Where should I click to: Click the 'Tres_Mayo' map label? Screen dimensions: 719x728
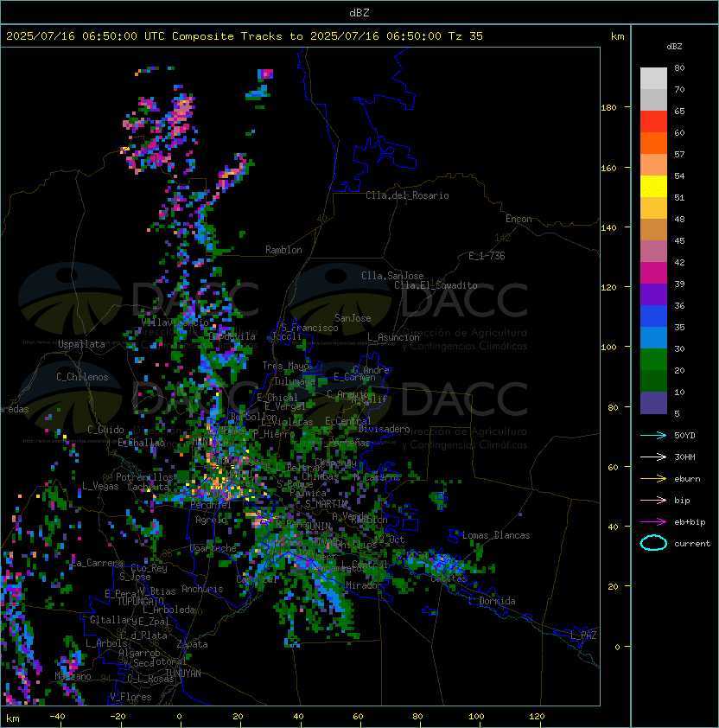click(x=285, y=366)
